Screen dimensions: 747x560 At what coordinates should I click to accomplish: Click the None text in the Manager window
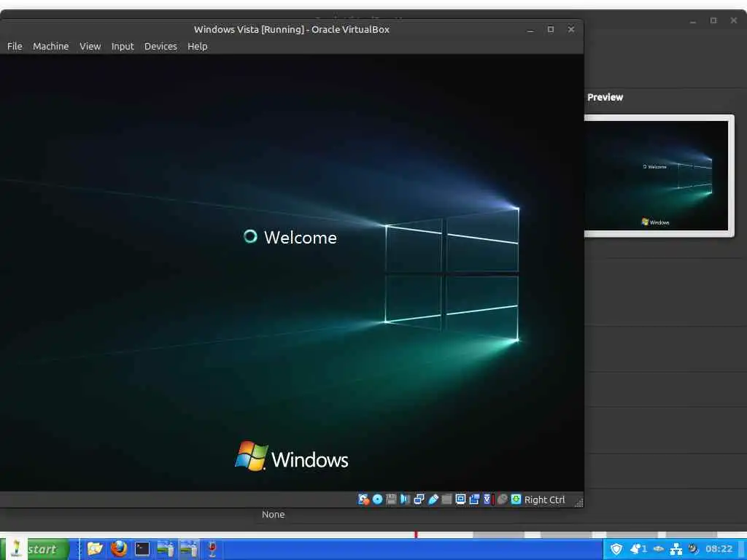273,514
